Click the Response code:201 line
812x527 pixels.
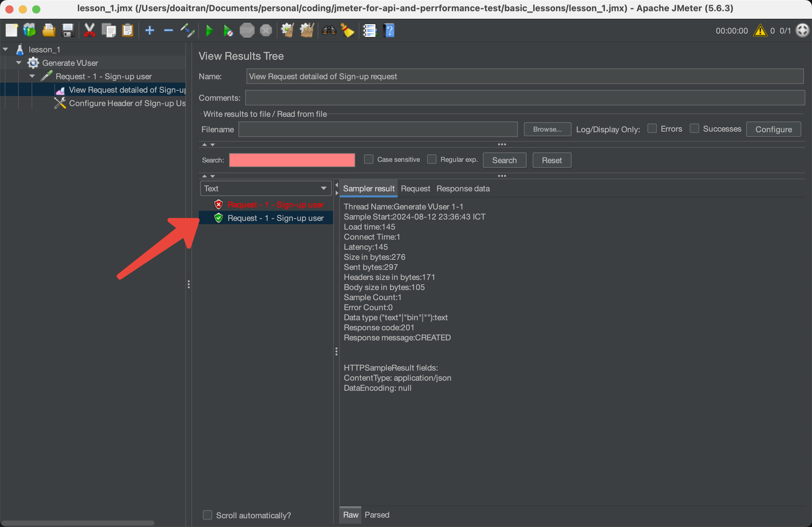tap(379, 328)
